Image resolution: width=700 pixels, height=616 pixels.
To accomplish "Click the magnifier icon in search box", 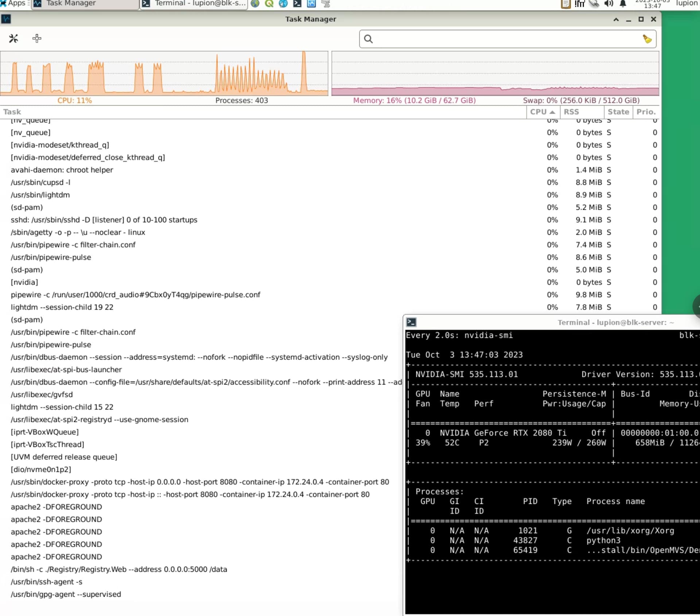I will pyautogui.click(x=368, y=39).
